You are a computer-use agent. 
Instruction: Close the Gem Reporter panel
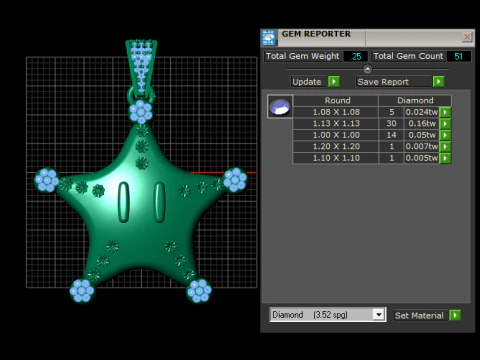click(467, 37)
